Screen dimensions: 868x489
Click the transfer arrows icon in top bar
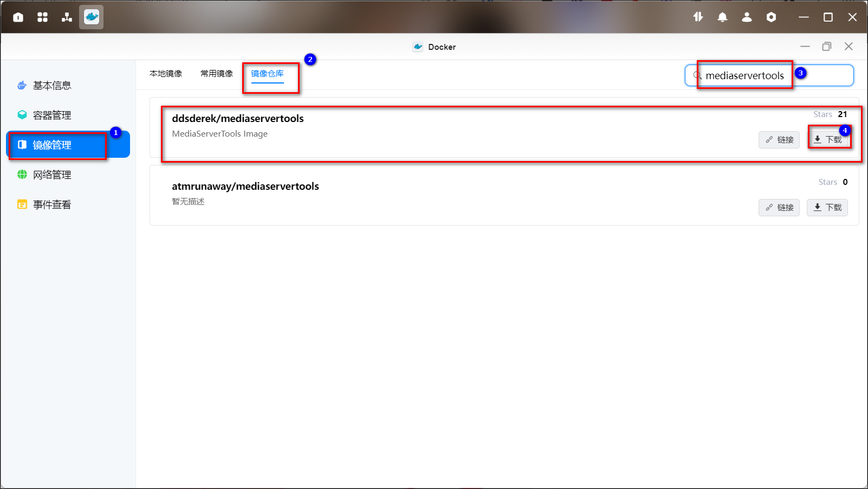[698, 17]
